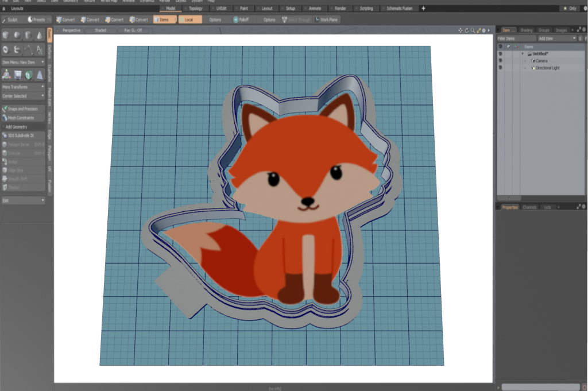588x391 pixels.
Task: Click the Presets button
Action: click(39, 20)
